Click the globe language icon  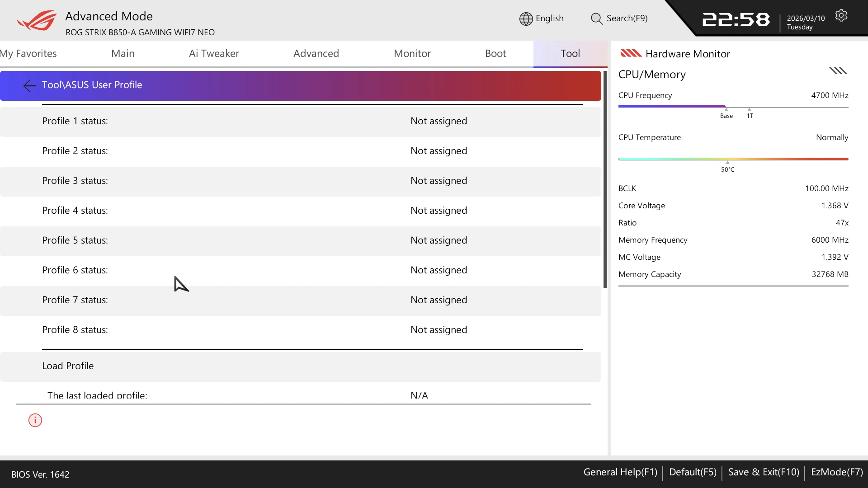point(526,19)
